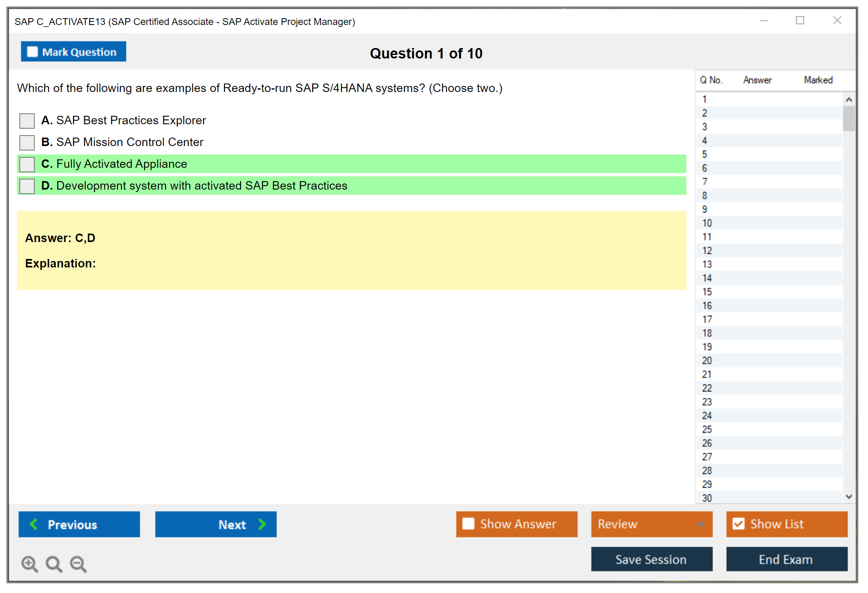Uncheck the Show List checkbox
Image resolution: width=868 pixels, height=593 pixels.
[x=738, y=524]
